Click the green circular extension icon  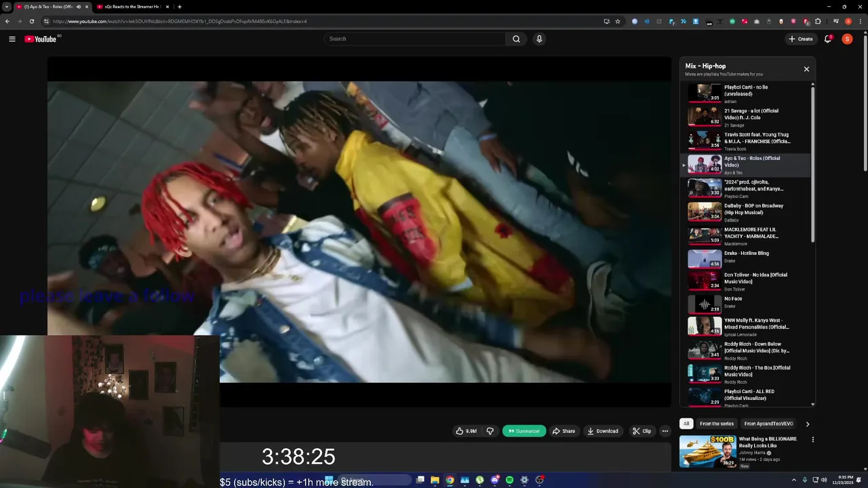(732, 21)
